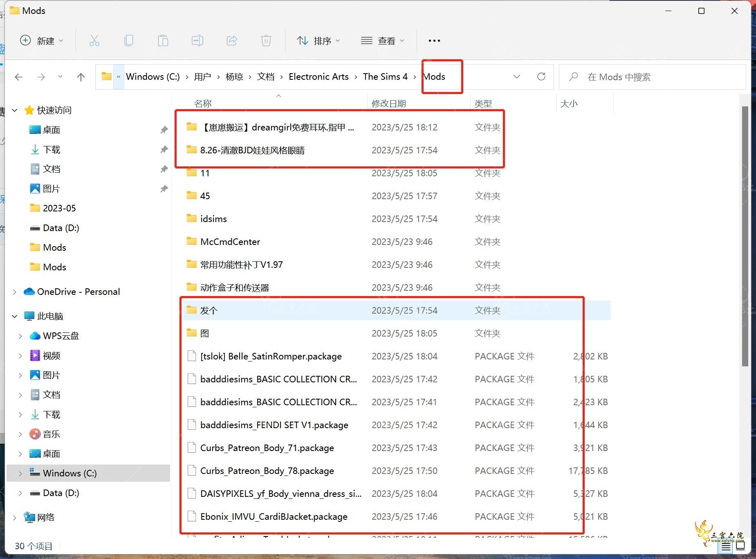Click the Rename icon in the toolbar

click(197, 40)
